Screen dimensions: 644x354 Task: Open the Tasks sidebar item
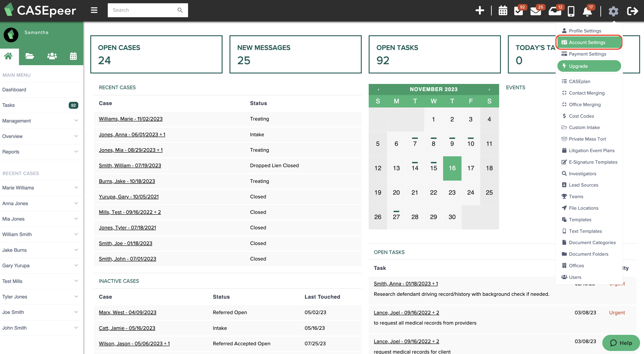pos(41,105)
